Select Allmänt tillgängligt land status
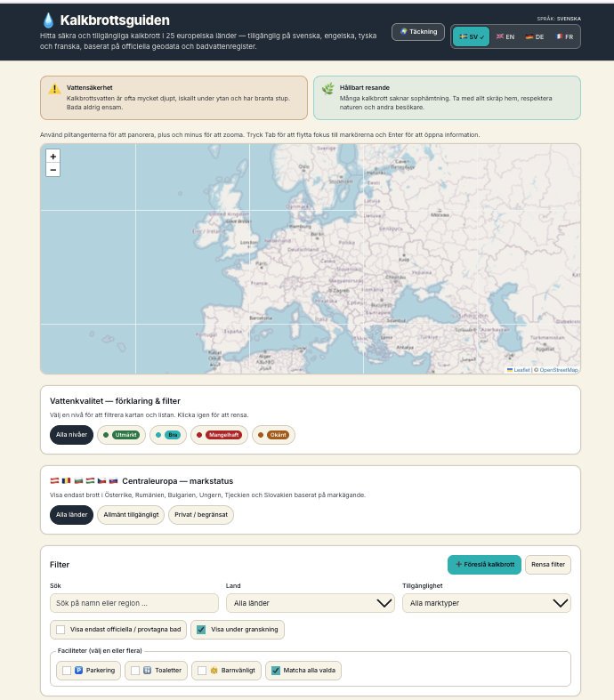The image size is (614, 700). tap(131, 515)
